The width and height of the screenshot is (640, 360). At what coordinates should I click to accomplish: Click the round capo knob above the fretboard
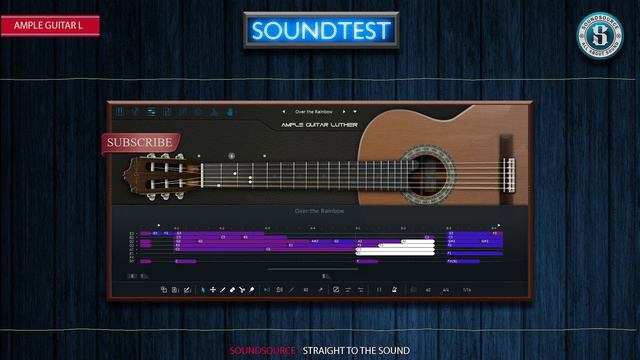click(x=231, y=156)
